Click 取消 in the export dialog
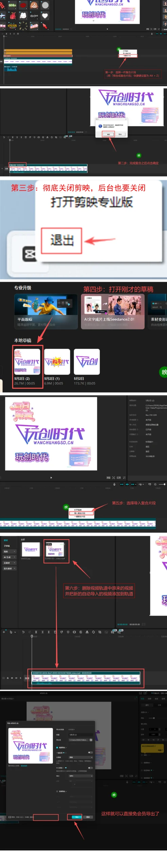The image size is (167, 868). (x=88, y=817)
